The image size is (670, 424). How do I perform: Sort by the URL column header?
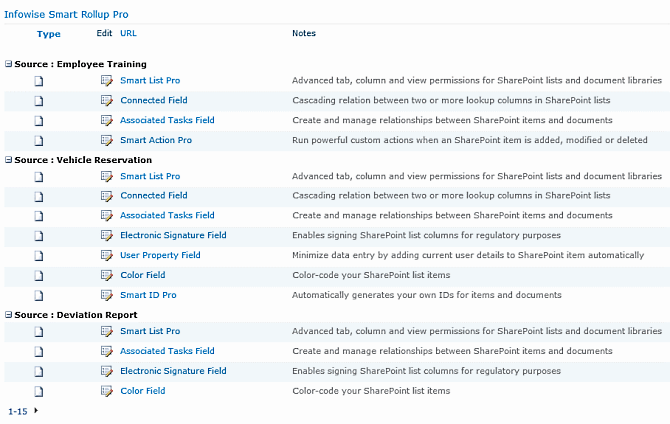coord(128,33)
